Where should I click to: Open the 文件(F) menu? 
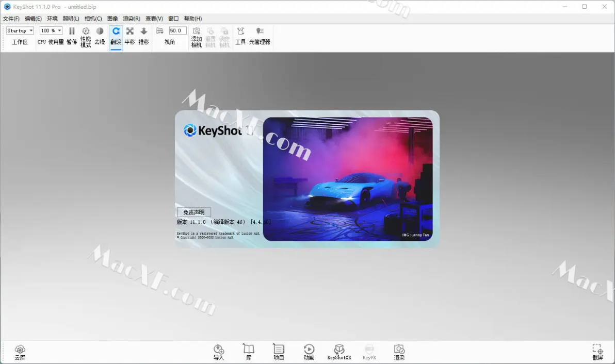pos(11,19)
